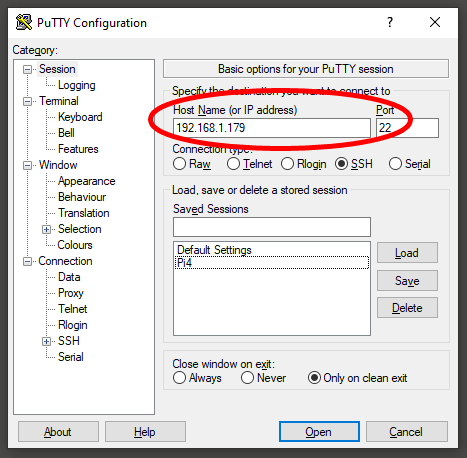
Task: Open the Colours settings category
Action: pos(75,245)
